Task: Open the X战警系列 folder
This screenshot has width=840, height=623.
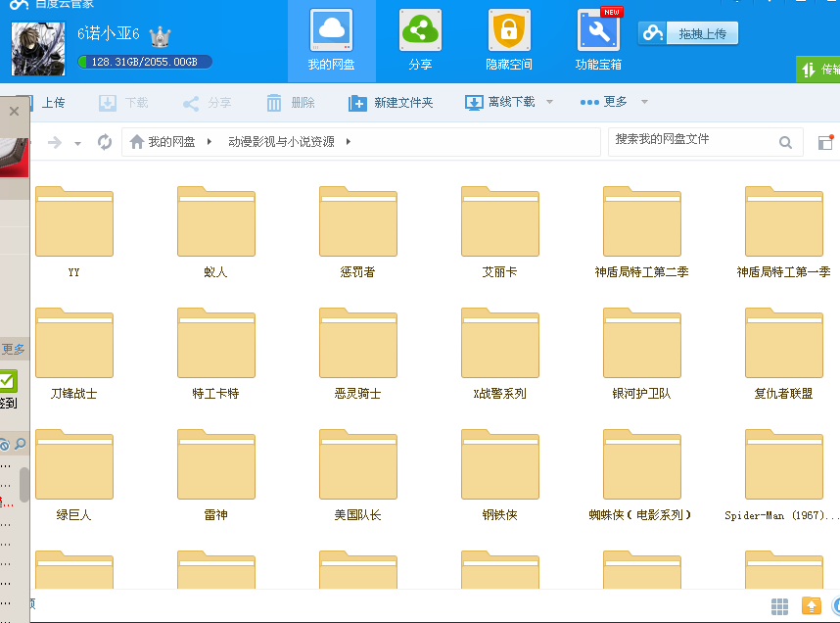Action: (500, 354)
